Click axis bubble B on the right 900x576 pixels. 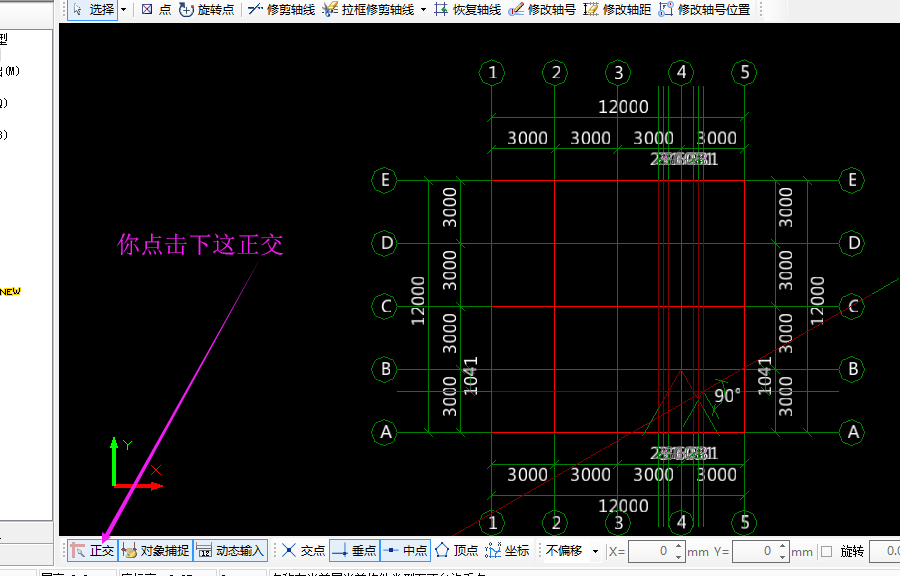852,369
